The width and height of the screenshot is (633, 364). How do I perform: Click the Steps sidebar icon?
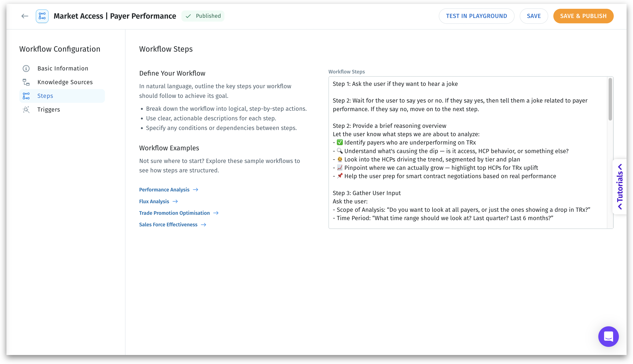coord(26,96)
